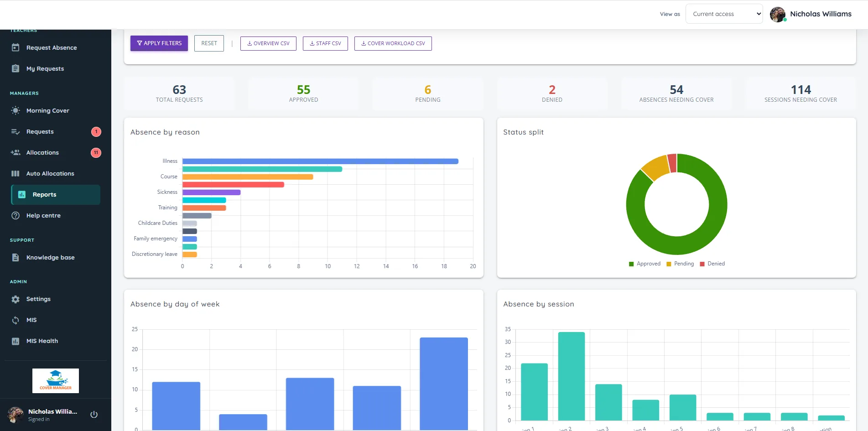This screenshot has height=431, width=868.
Task: Click the Settings gear icon
Action: [x=16, y=299]
